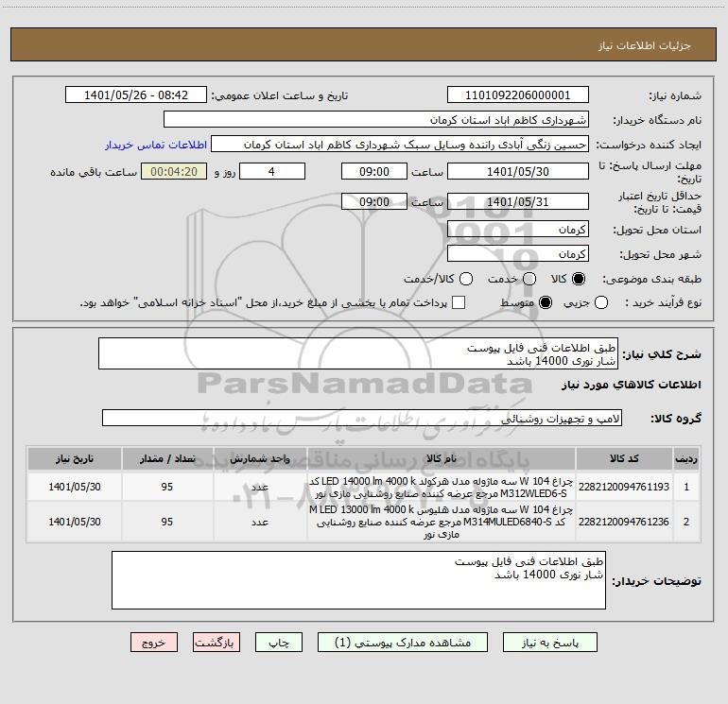Click the days remaining field showing 4
This screenshot has width=728, height=704.
pos(272,171)
